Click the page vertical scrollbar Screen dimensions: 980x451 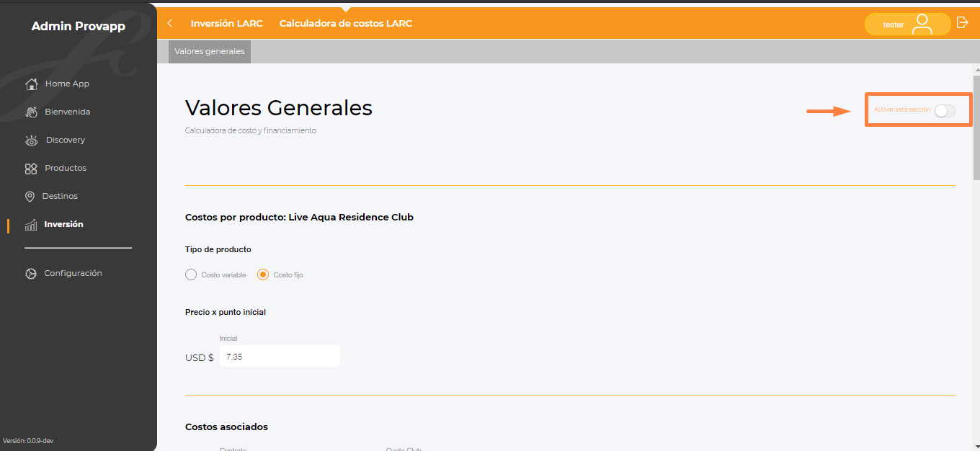[x=976, y=127]
